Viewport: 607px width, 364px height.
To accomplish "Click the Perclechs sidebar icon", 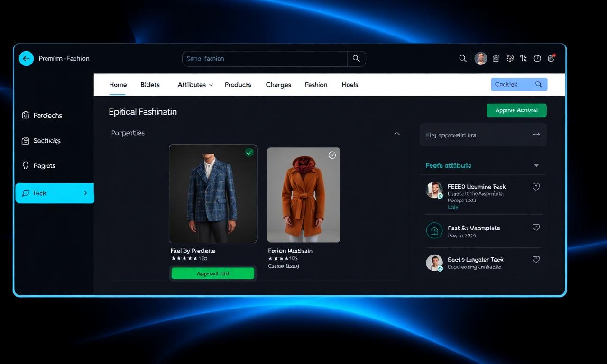I will (26, 115).
